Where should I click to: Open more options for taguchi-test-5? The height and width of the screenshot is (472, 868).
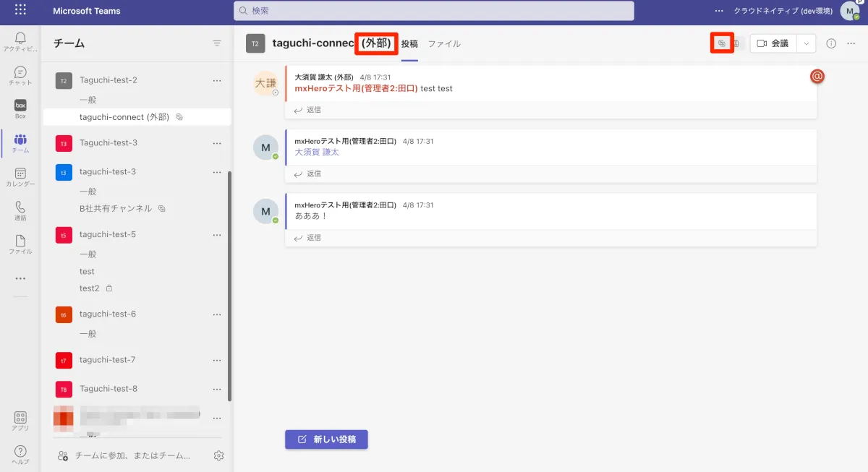[x=216, y=235]
